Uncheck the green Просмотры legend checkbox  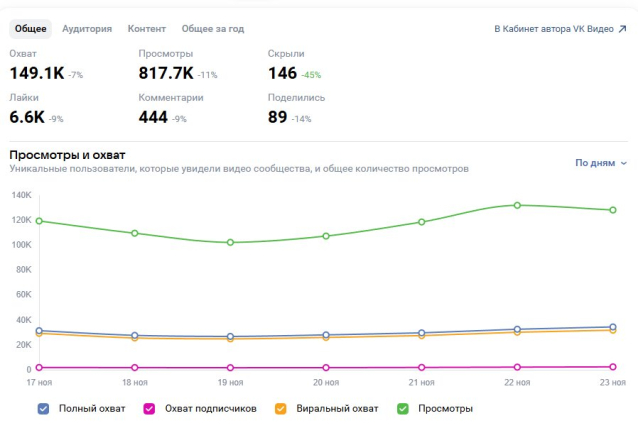click(403, 408)
